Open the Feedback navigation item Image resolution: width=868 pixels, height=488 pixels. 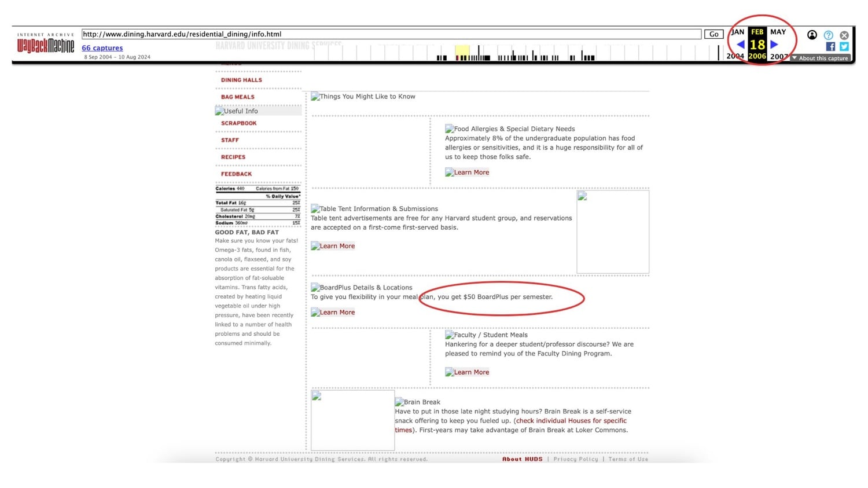[x=236, y=174]
